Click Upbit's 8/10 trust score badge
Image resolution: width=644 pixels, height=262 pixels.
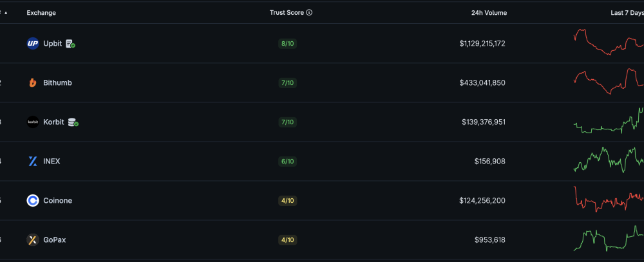click(287, 44)
